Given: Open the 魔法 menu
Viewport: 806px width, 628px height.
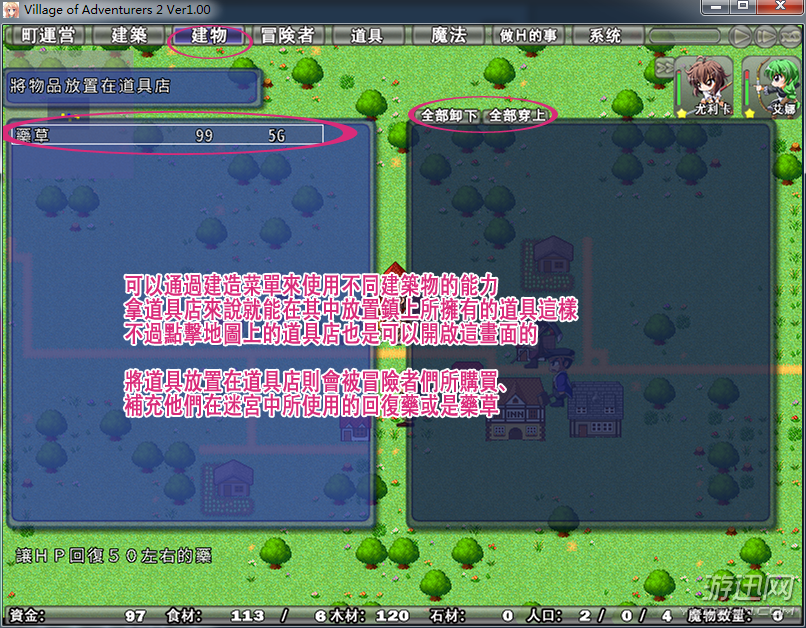Looking at the screenshot, I should (448, 35).
